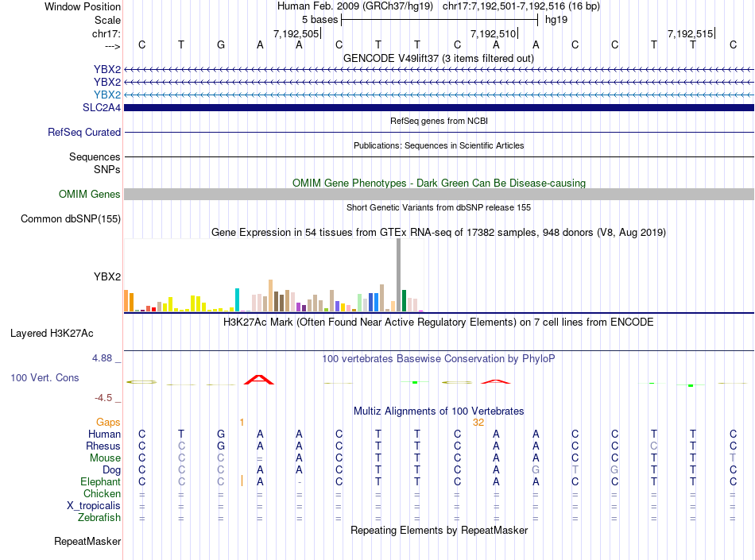Image resolution: width=755 pixels, height=560 pixels.
Task: Click the Layered H3K27Ac track label
Action: click(x=52, y=334)
